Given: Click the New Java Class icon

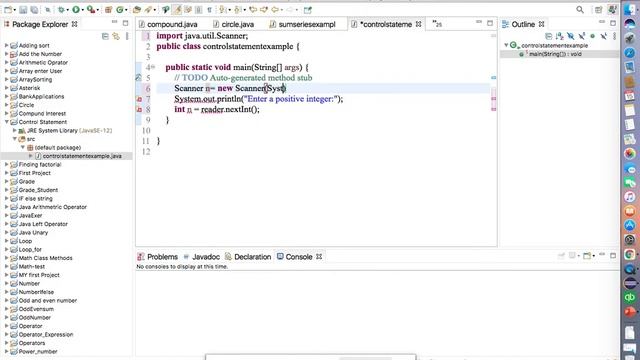Looking at the screenshot, I should coord(120,10).
